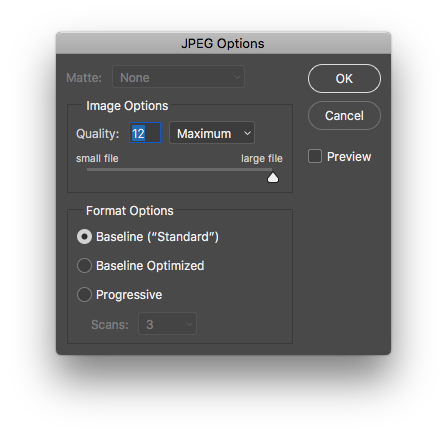Click the JPEG Options title bar
Viewport: 447px width, 435px height.
[x=223, y=43]
